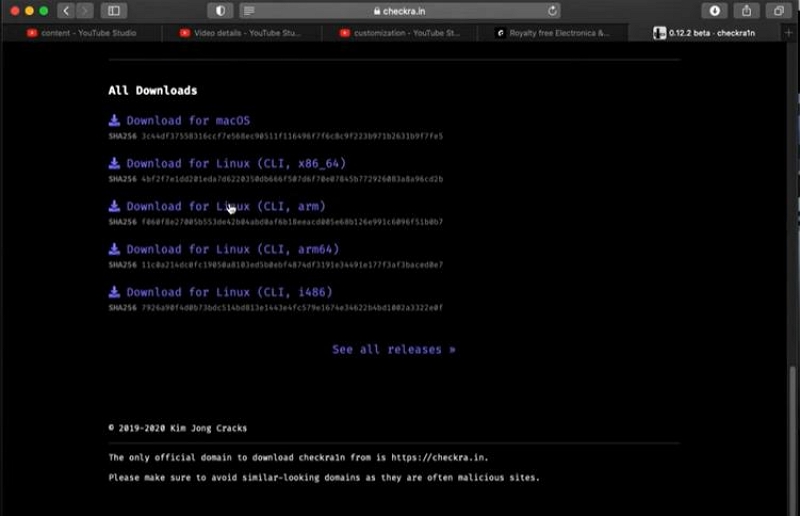Show Safari downloads list
The image size is (800, 516).
click(714, 10)
